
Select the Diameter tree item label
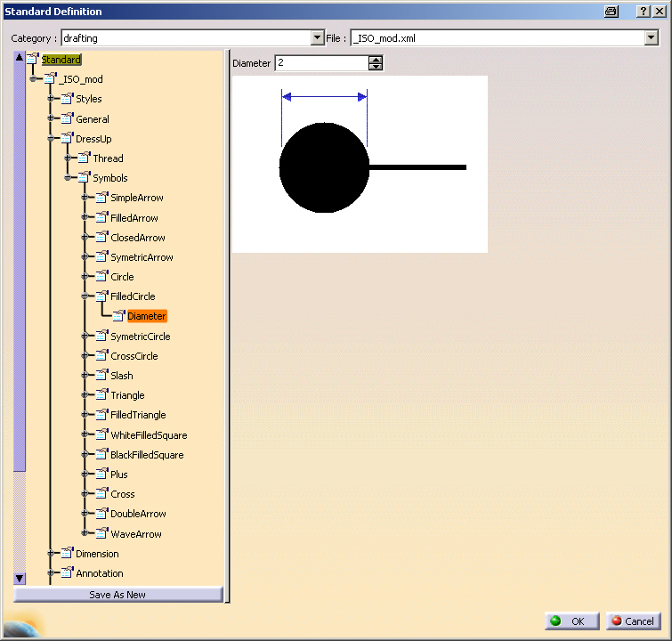click(x=147, y=316)
